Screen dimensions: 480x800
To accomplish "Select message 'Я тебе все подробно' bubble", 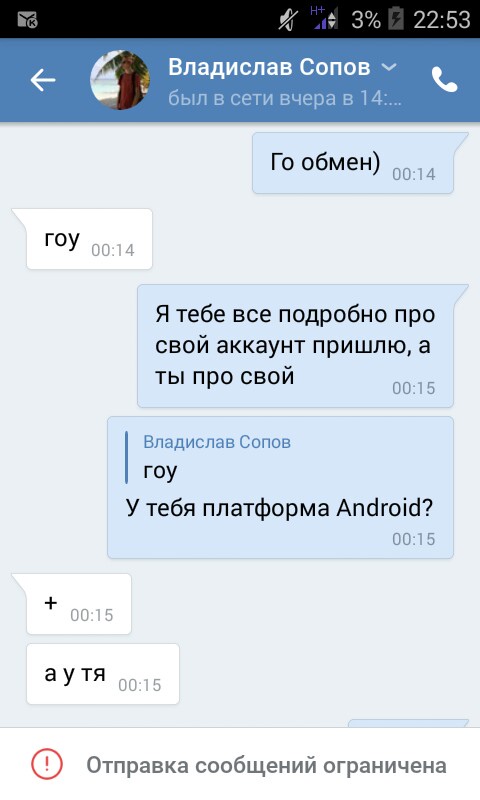I will click(295, 346).
